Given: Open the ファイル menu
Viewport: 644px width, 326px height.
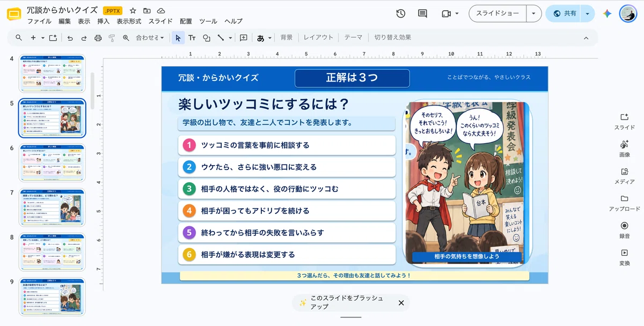Looking at the screenshot, I should (39, 21).
